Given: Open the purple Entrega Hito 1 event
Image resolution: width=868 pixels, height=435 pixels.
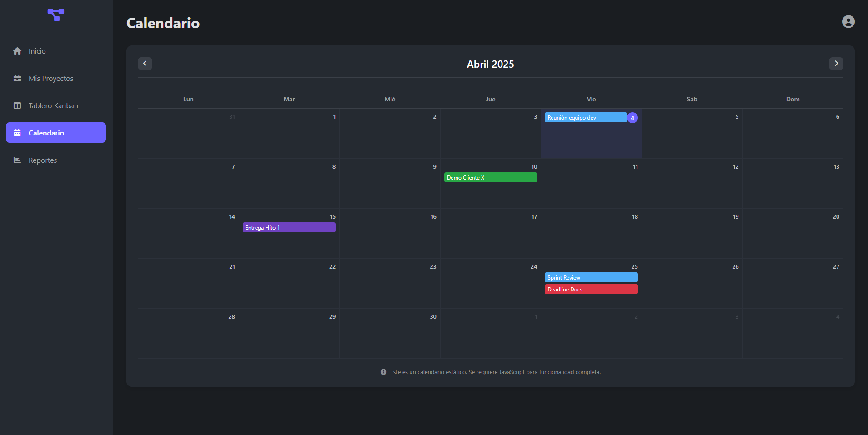Looking at the screenshot, I should click(x=289, y=227).
